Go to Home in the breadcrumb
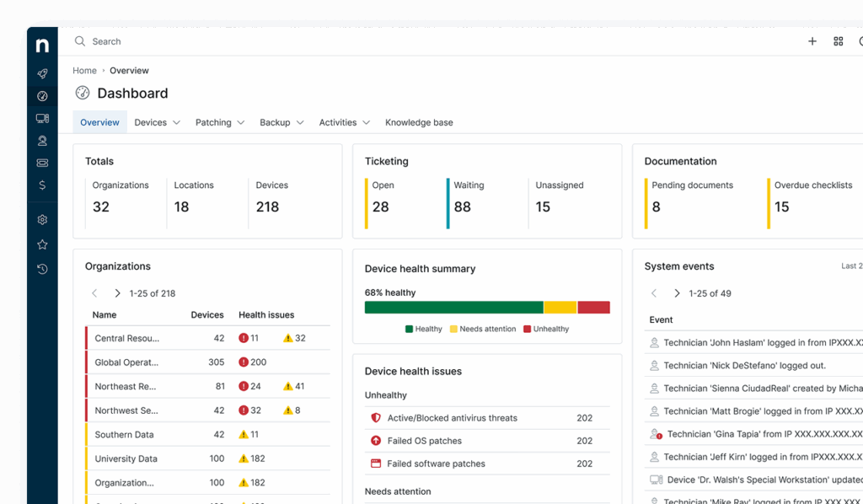The height and width of the screenshot is (504, 863). pos(84,71)
